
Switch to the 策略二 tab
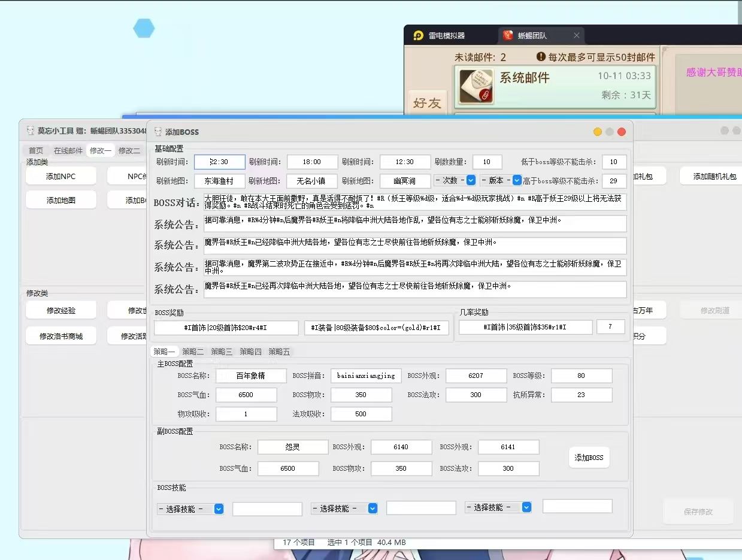[193, 352]
